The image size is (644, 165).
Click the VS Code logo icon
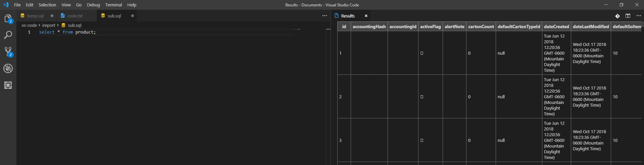[x=5, y=5]
